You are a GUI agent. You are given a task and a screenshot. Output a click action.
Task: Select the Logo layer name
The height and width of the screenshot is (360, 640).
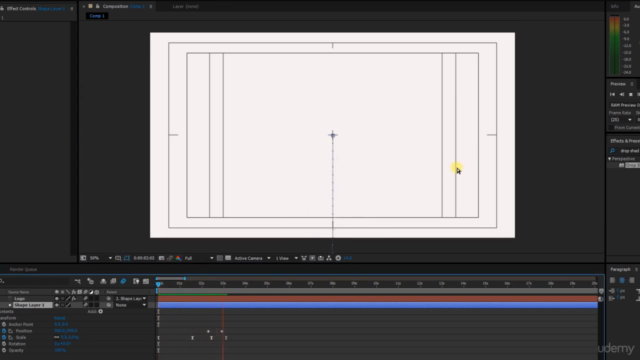[x=20, y=299]
